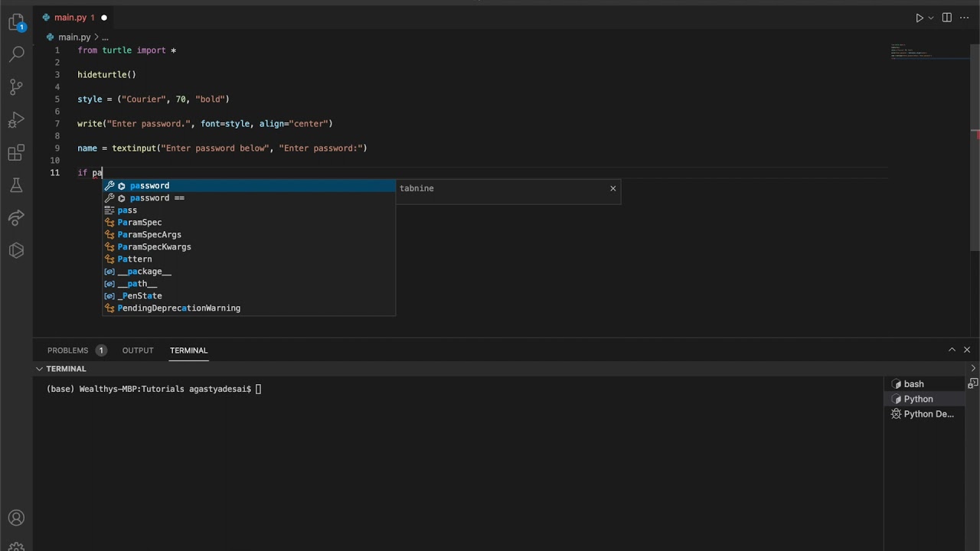980x551 pixels.
Task: Choose the 'password ==' suggestion
Action: pyautogui.click(x=249, y=197)
